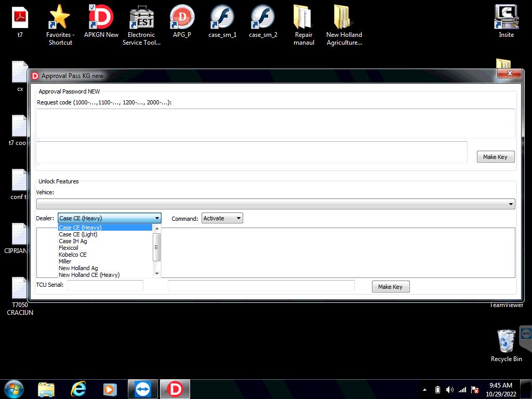Viewport: 532px width, 399px height.
Task: Click the Approval Pass KG title bar icon
Action: pyautogui.click(x=35, y=76)
